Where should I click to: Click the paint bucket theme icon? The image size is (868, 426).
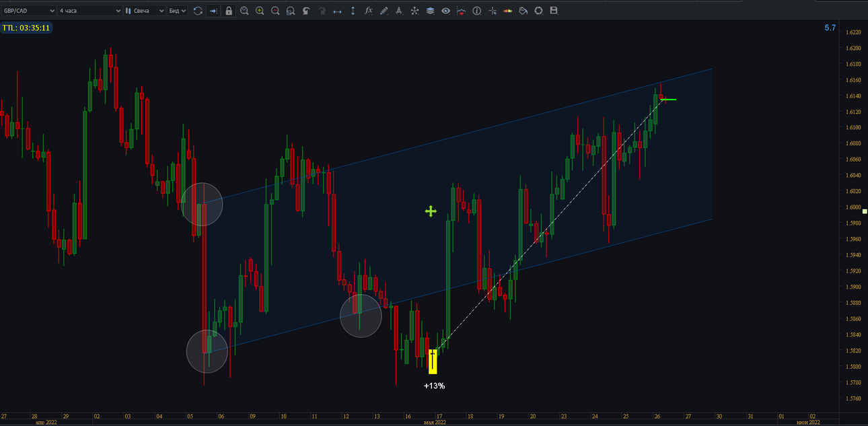pos(523,11)
